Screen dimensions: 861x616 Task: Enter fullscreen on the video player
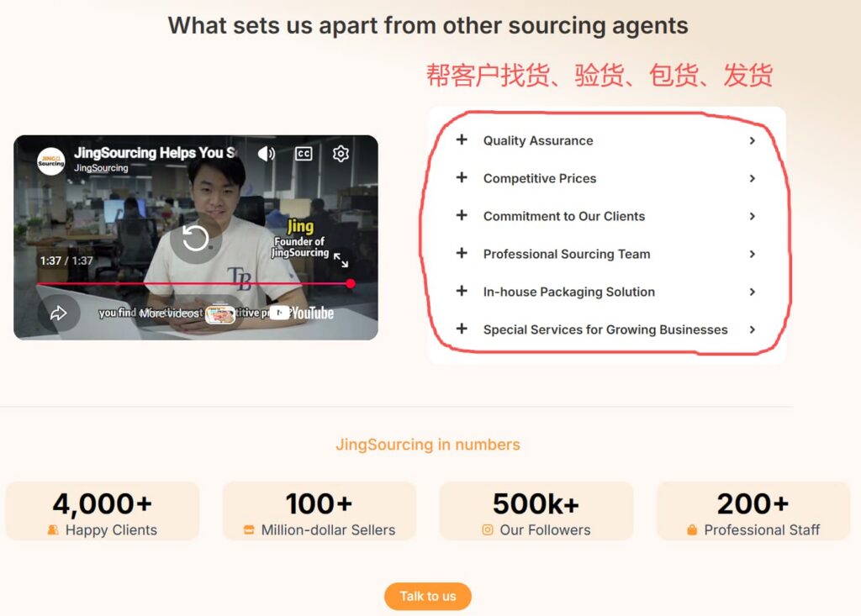coord(341,261)
